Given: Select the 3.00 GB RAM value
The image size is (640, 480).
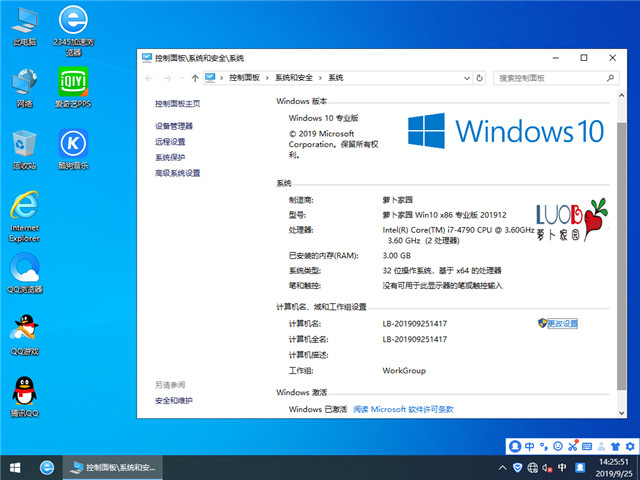Looking at the screenshot, I should coord(396,256).
